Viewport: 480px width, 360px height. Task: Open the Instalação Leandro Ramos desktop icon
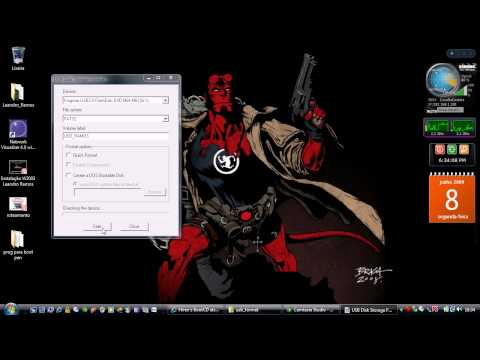tap(18, 173)
